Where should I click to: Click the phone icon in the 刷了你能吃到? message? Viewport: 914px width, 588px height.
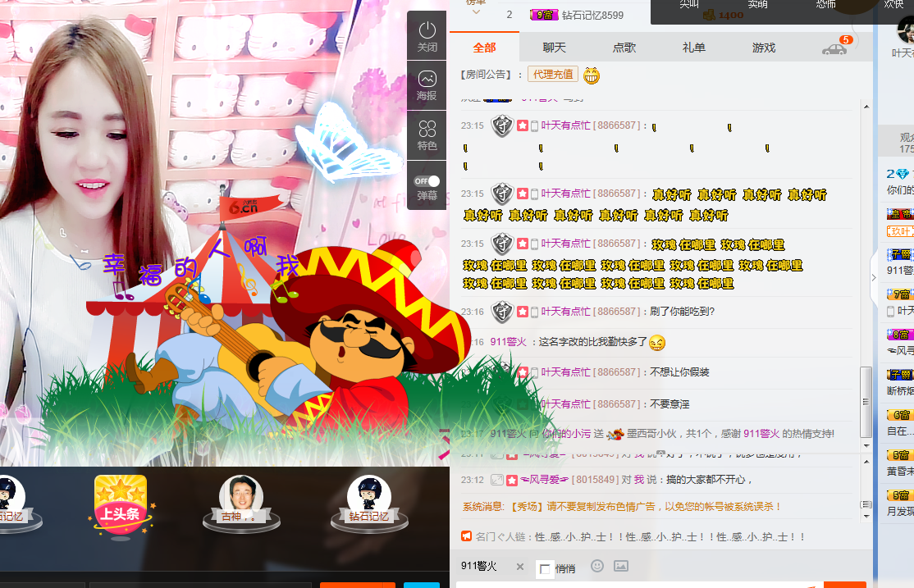pos(534,312)
